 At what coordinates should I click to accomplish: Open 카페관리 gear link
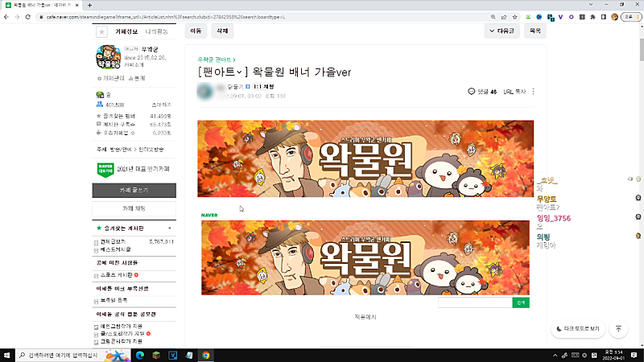tap(111, 78)
